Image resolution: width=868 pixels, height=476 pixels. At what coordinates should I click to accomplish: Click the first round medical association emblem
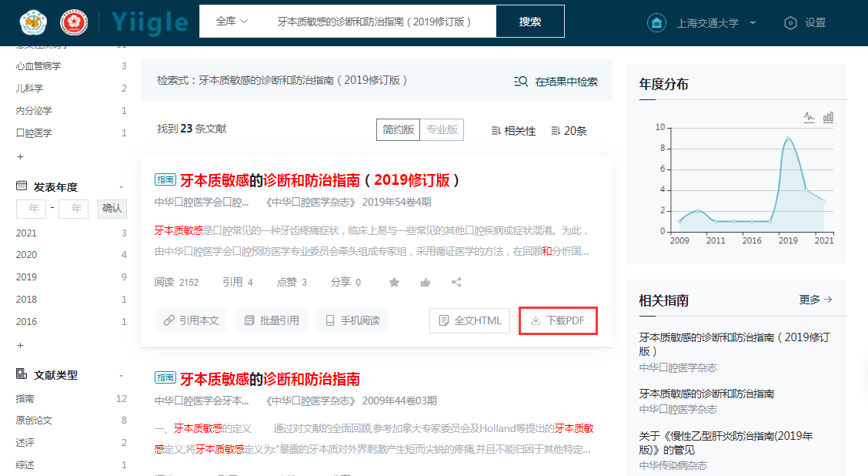tap(33, 22)
